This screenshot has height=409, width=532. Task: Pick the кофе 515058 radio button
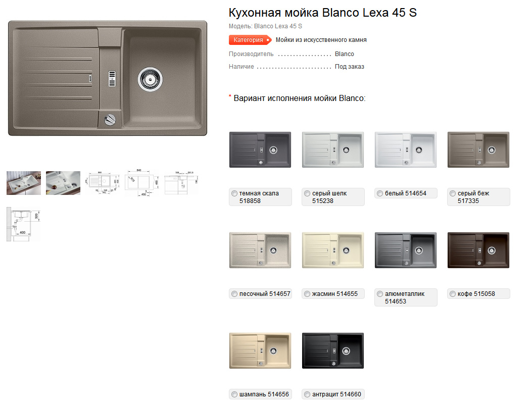[x=453, y=294]
